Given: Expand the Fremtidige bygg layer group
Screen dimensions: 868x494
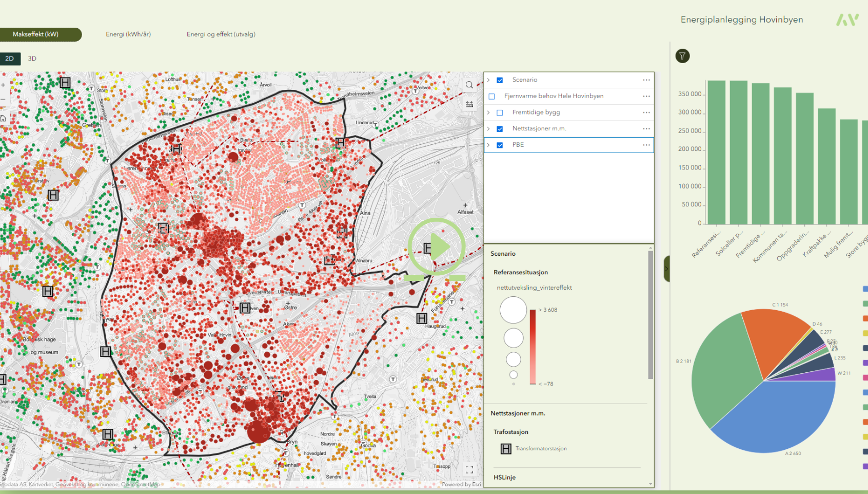Looking at the screenshot, I should pyautogui.click(x=488, y=112).
